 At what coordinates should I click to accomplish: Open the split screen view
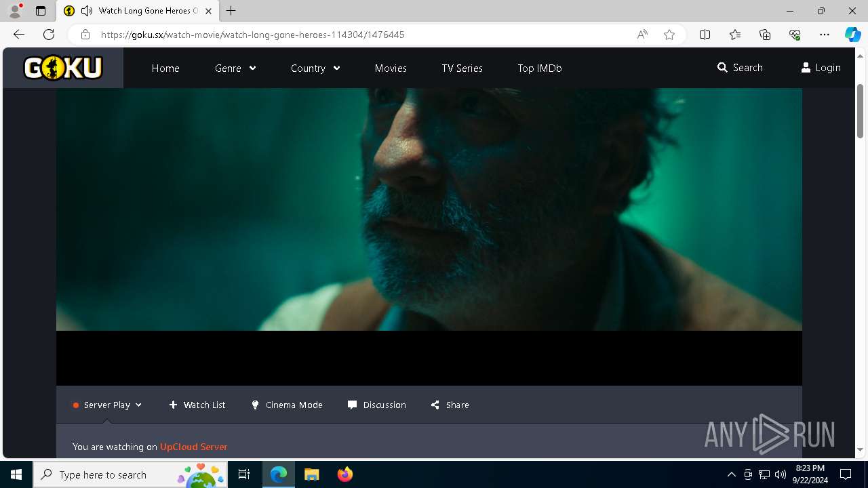click(x=705, y=35)
